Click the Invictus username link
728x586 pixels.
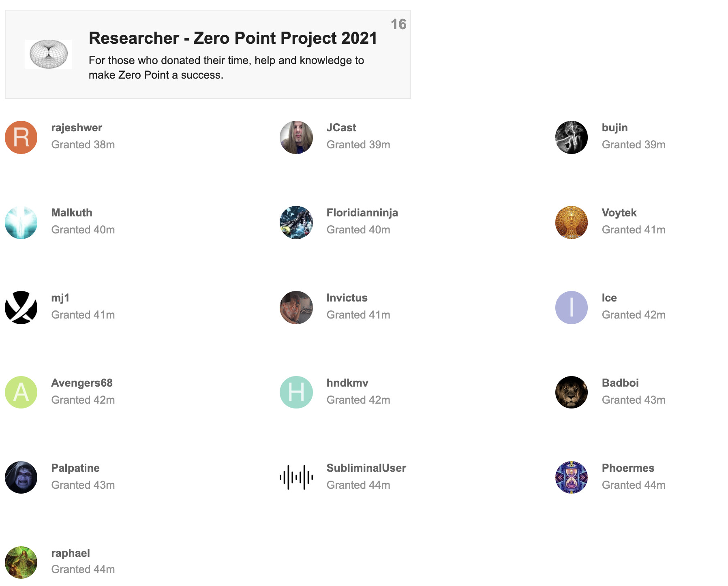[x=347, y=298]
